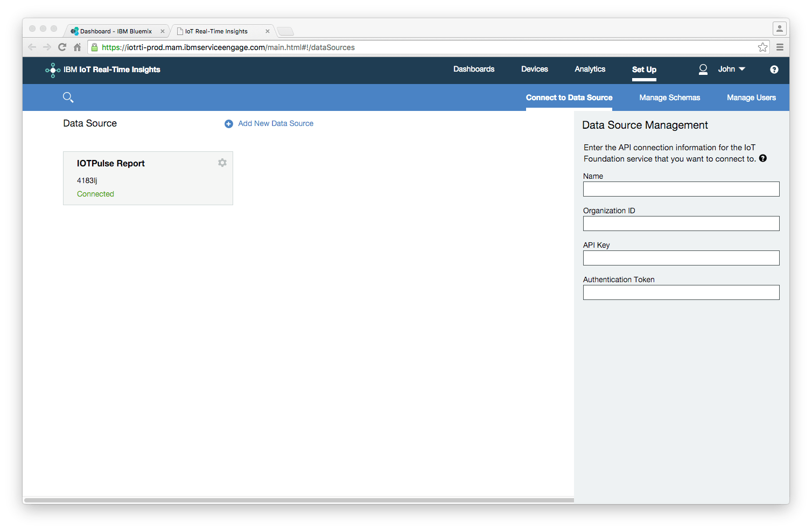Viewport: 812px width, 531px height.
Task: Close the IoT Real-Time Insights tab
Action: click(x=268, y=31)
